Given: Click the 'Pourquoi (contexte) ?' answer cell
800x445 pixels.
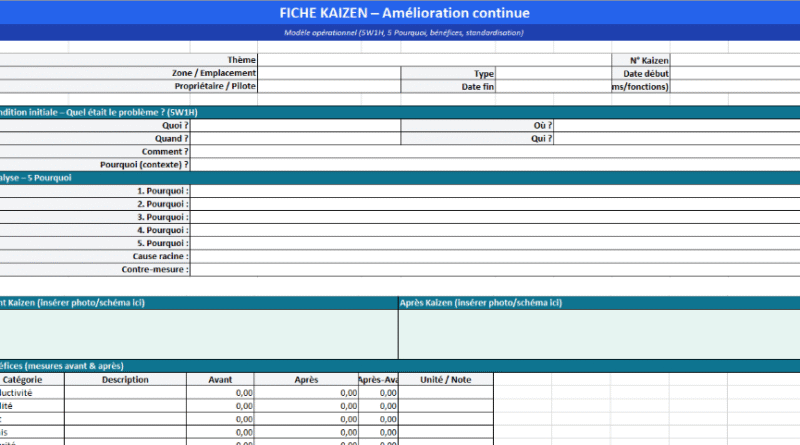Looking at the screenshot, I should (495, 165).
